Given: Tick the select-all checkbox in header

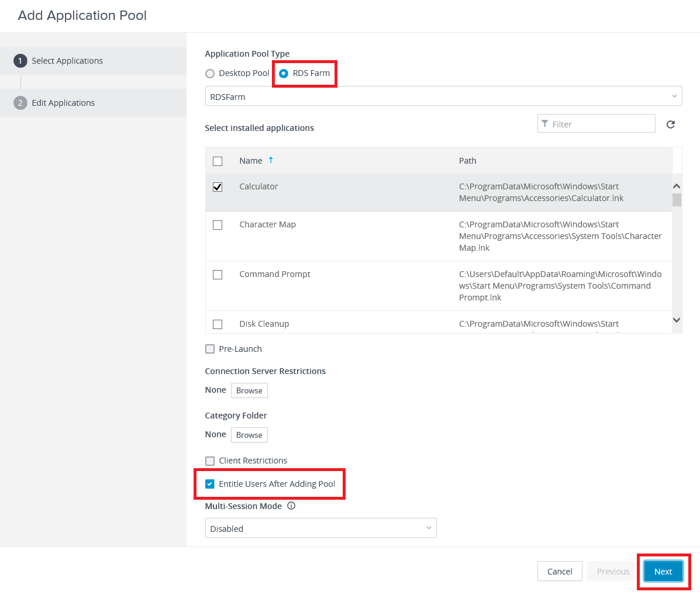Looking at the screenshot, I should (218, 161).
